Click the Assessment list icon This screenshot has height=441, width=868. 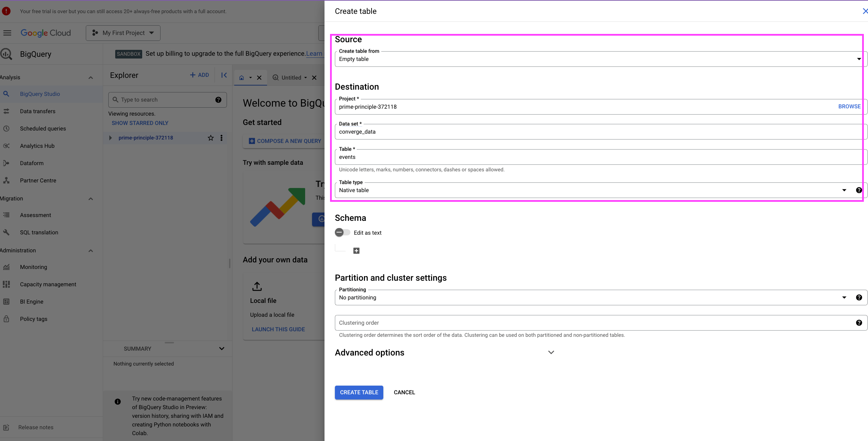6,215
